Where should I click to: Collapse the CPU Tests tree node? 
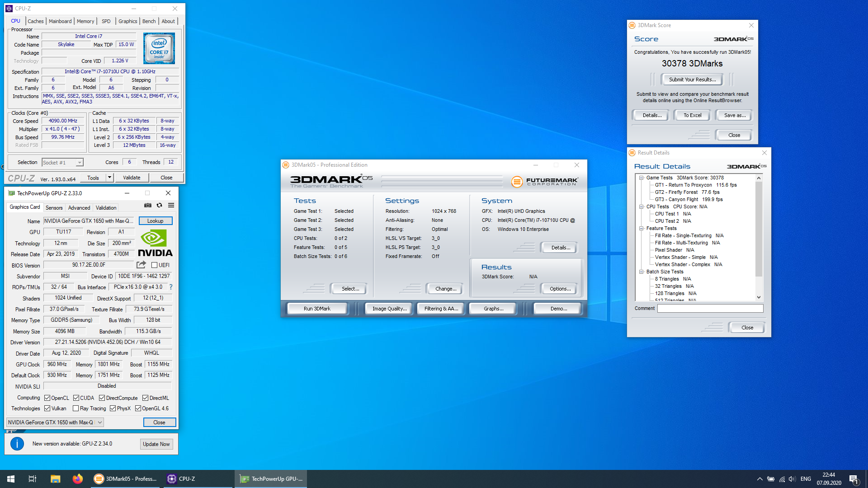coord(641,207)
